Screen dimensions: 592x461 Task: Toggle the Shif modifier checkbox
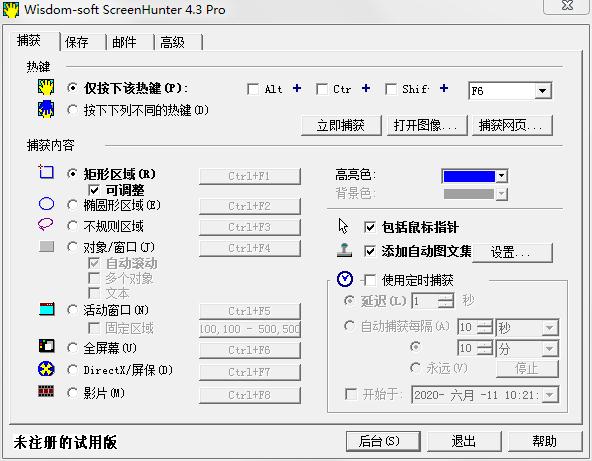(391, 89)
